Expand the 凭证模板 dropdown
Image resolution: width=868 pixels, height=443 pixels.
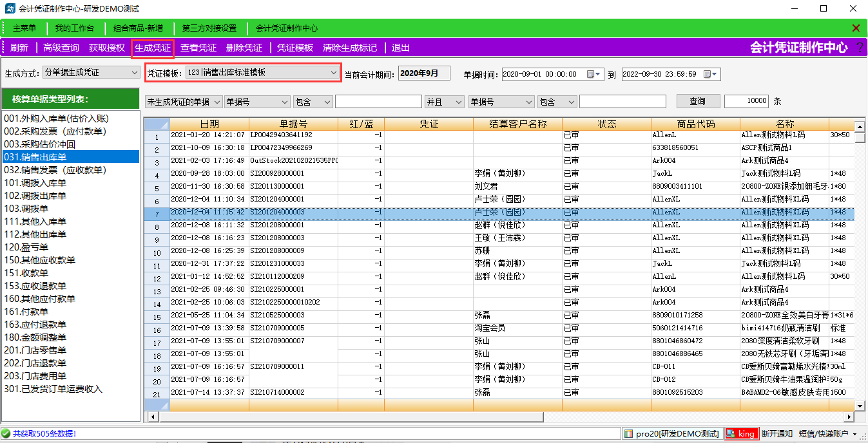tap(333, 73)
